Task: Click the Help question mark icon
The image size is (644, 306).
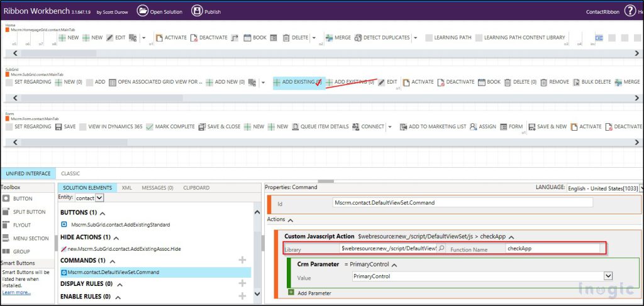Action: [630, 11]
